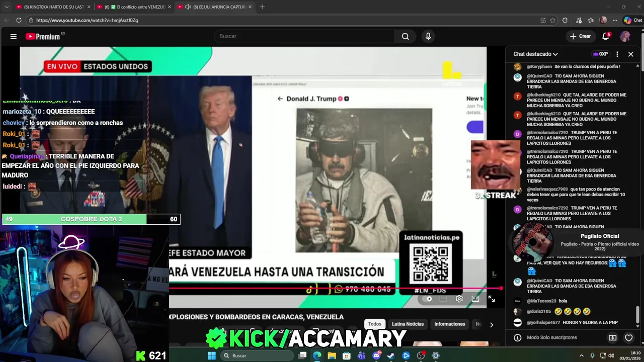644x362 pixels.
Task: Add page to Edge favorites star
Action: (x=553, y=20)
